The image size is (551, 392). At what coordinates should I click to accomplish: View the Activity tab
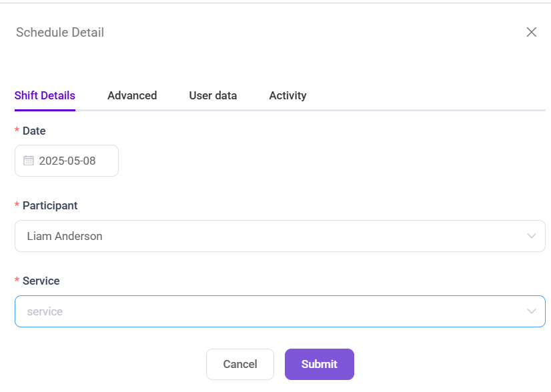[x=288, y=95]
